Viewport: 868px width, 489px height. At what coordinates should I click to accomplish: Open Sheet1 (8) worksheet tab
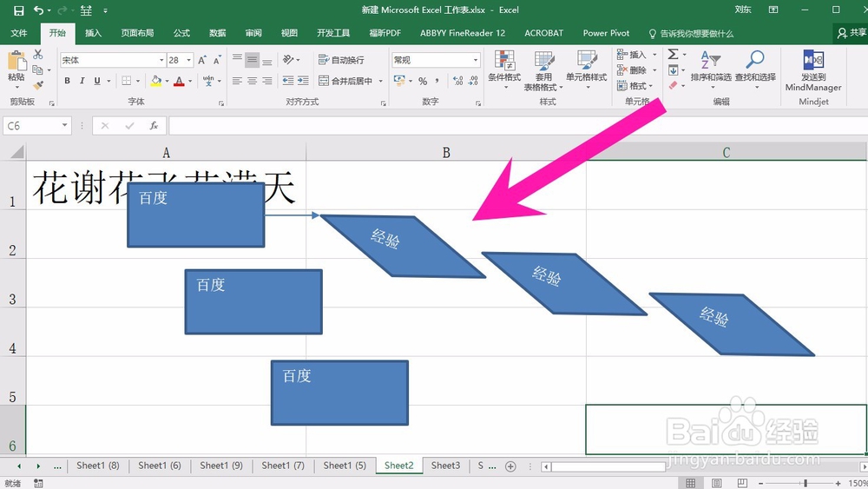tap(97, 466)
